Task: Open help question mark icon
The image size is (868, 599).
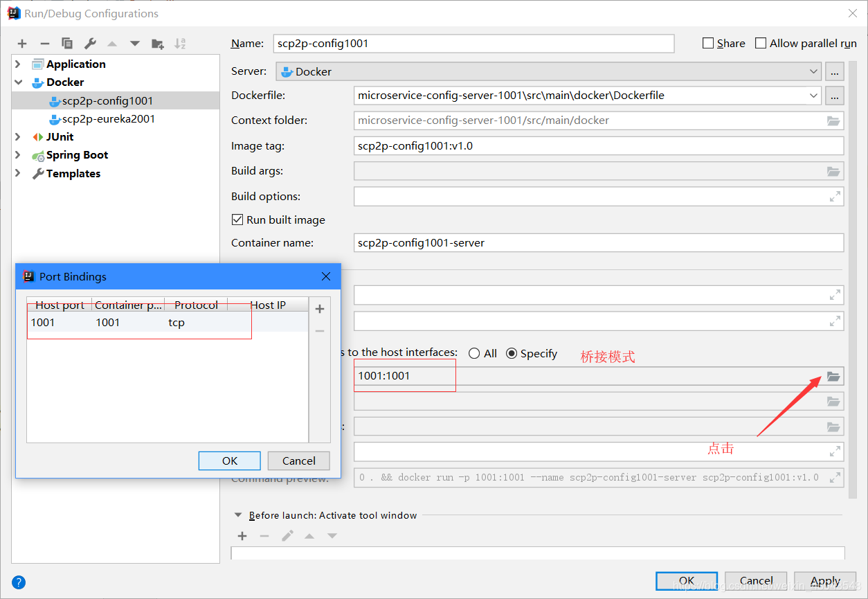Action: (x=19, y=582)
